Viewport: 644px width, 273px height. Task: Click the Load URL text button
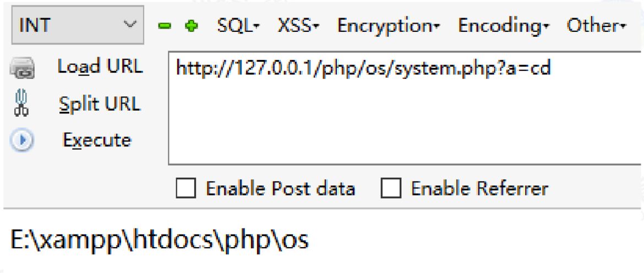[x=100, y=66]
